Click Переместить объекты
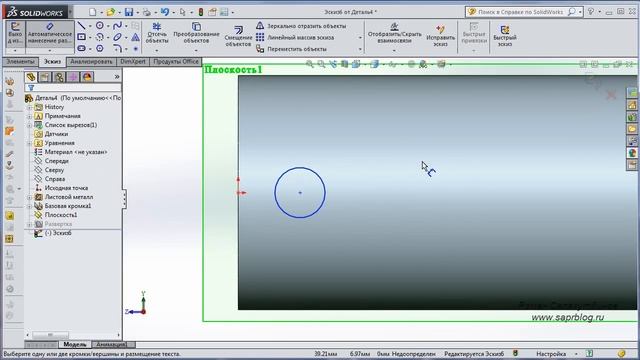This screenshot has width=640, height=360. pos(291,49)
